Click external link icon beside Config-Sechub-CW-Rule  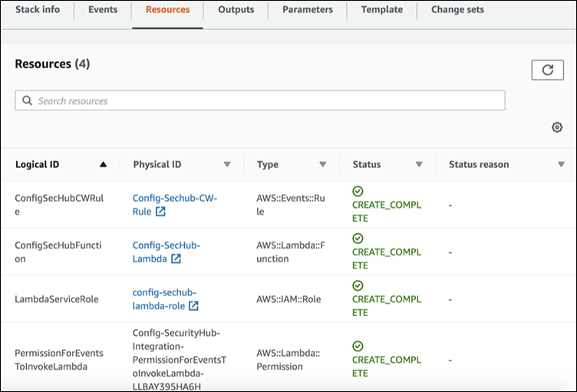(x=160, y=212)
